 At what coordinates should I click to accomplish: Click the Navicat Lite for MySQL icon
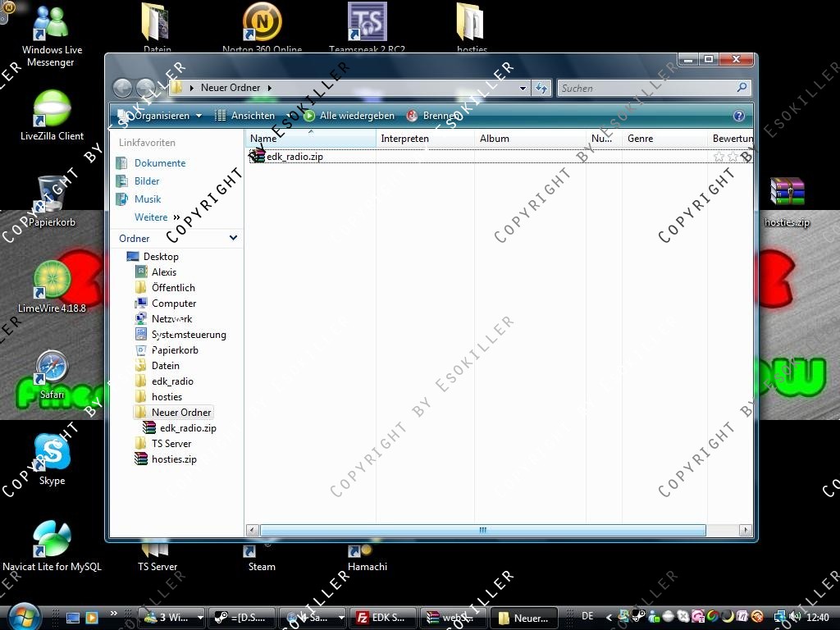coord(52,540)
